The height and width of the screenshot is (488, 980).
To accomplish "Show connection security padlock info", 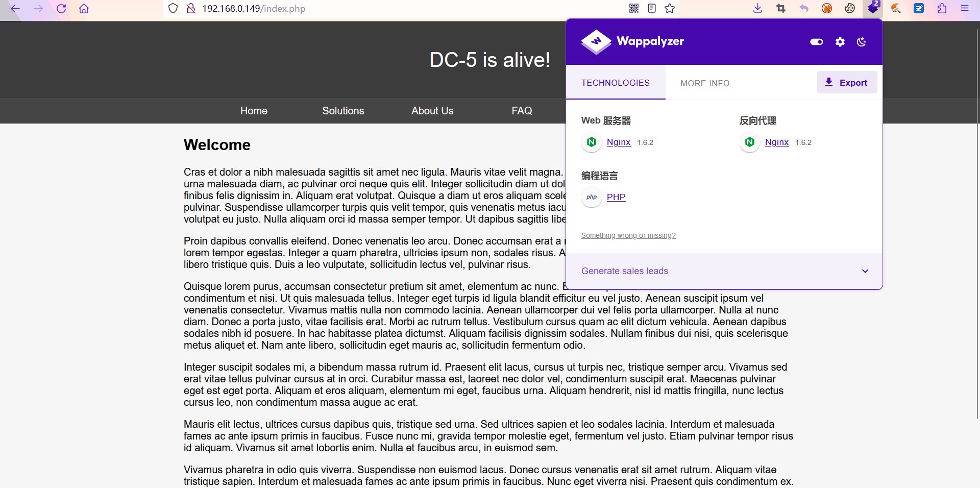I will (x=191, y=8).
